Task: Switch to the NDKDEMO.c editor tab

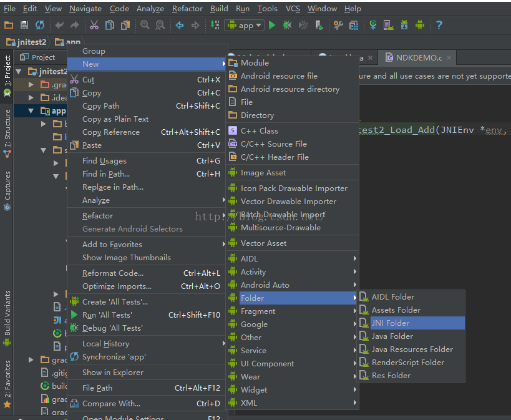Action: pos(418,57)
